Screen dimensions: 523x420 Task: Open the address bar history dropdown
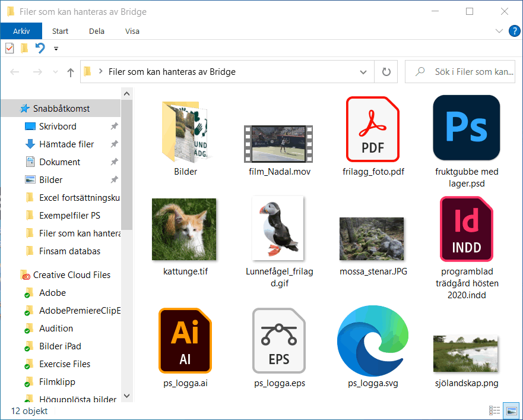363,72
